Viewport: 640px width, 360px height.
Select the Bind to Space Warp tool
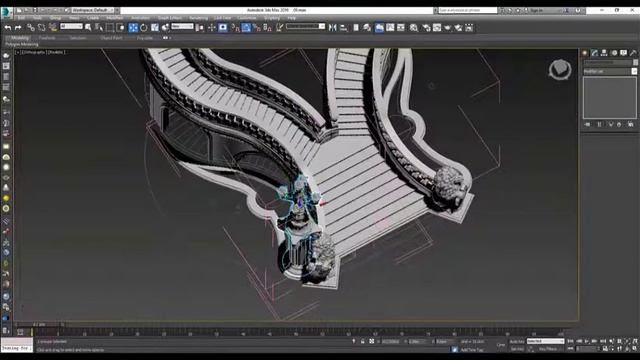(x=53, y=27)
